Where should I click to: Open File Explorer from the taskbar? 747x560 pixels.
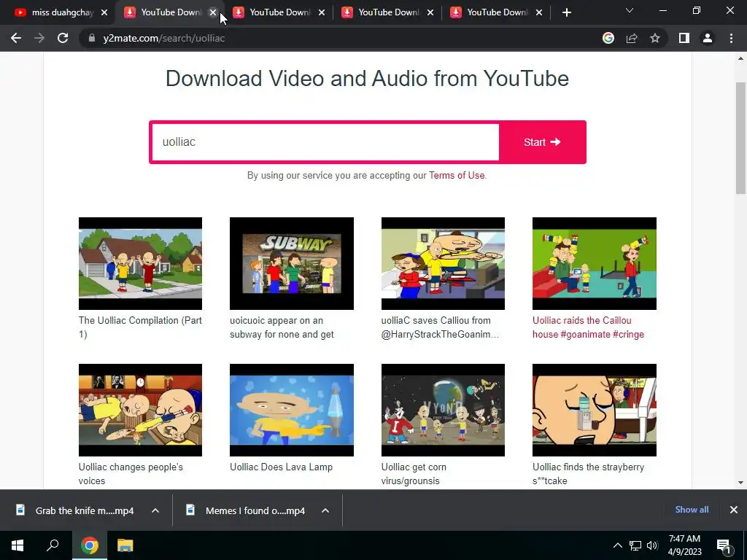[x=125, y=545]
